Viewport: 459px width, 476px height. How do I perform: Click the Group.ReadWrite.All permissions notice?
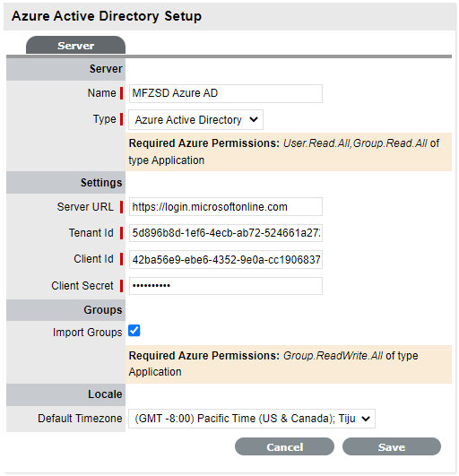tap(289, 364)
